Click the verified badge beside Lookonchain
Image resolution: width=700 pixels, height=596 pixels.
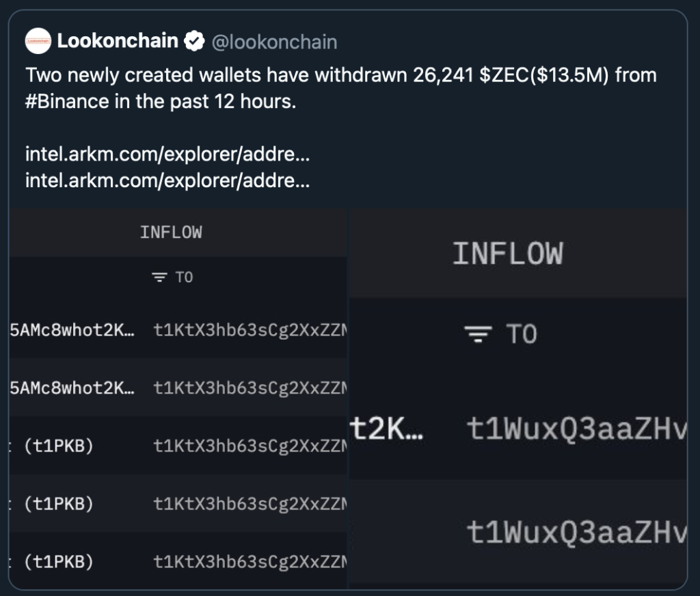[194, 42]
